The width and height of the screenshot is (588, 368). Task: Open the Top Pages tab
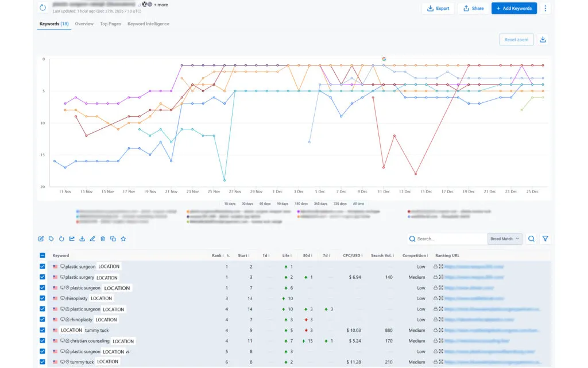click(x=110, y=24)
